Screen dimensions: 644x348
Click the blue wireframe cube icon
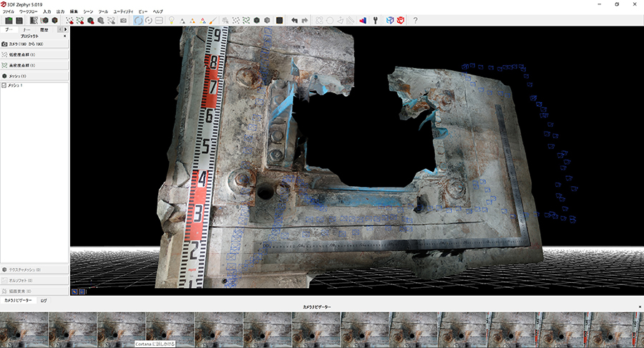390,20
